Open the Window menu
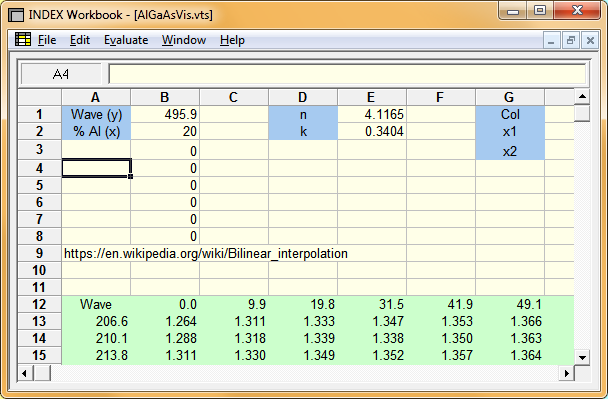 (184, 40)
